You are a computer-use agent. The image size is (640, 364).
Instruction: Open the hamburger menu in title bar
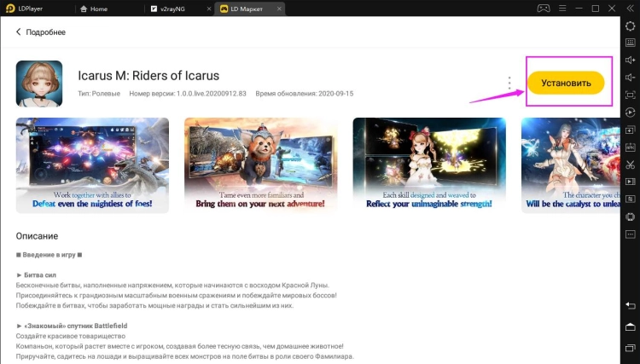click(x=562, y=9)
